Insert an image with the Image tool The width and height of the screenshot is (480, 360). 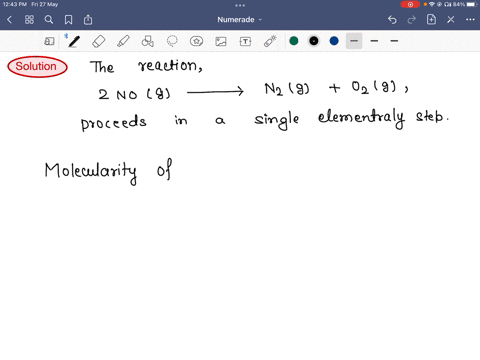(x=221, y=41)
